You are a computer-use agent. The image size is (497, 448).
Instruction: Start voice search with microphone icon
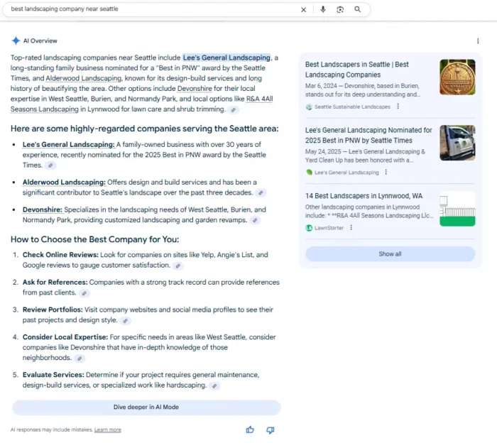coord(323,10)
